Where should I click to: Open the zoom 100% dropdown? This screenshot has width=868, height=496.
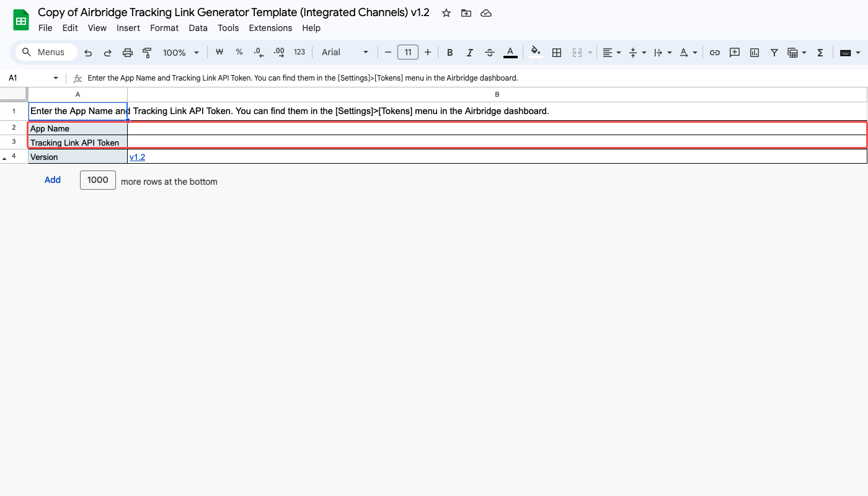pyautogui.click(x=181, y=53)
